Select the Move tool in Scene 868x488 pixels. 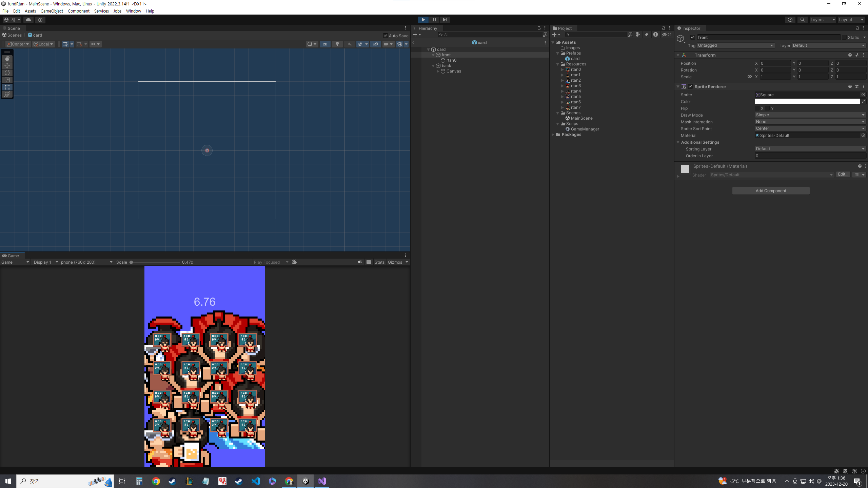(7, 66)
